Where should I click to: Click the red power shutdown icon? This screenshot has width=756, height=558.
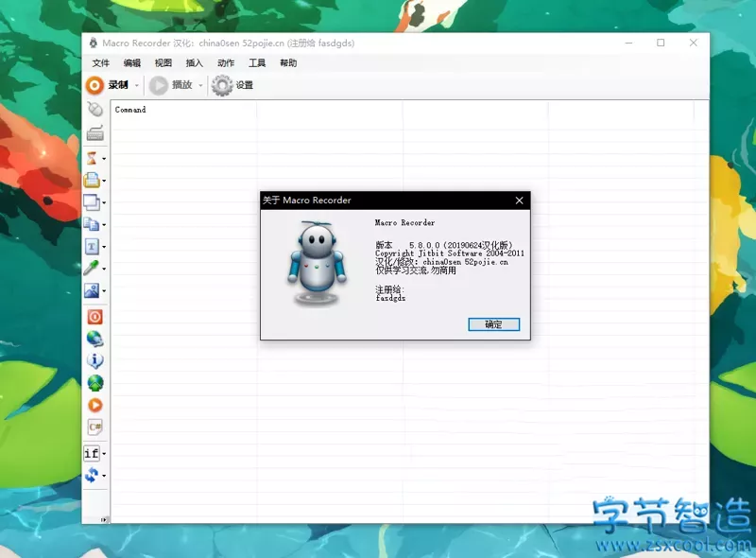94,317
